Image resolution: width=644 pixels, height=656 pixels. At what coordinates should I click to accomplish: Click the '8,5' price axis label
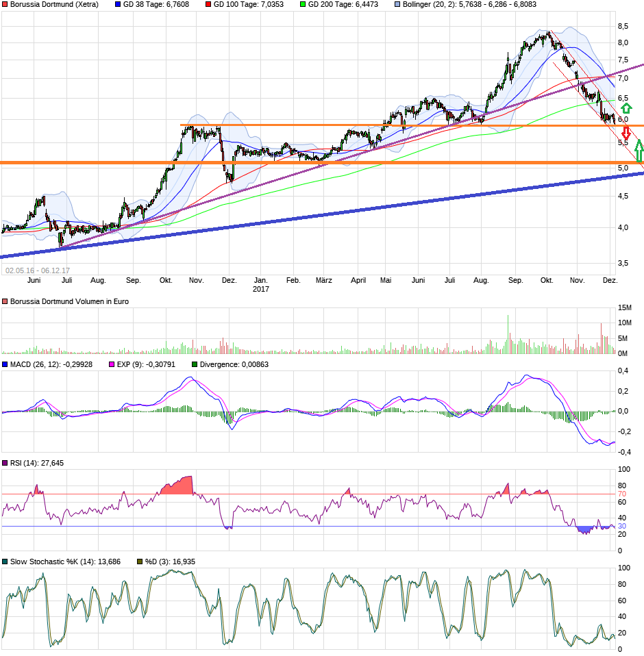(623, 26)
